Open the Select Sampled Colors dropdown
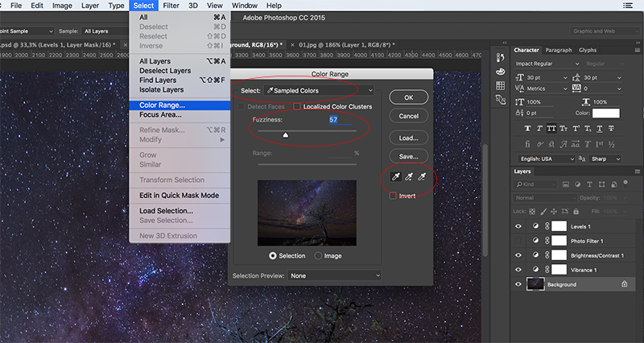Viewport: 644px width, 343px height. tap(319, 90)
